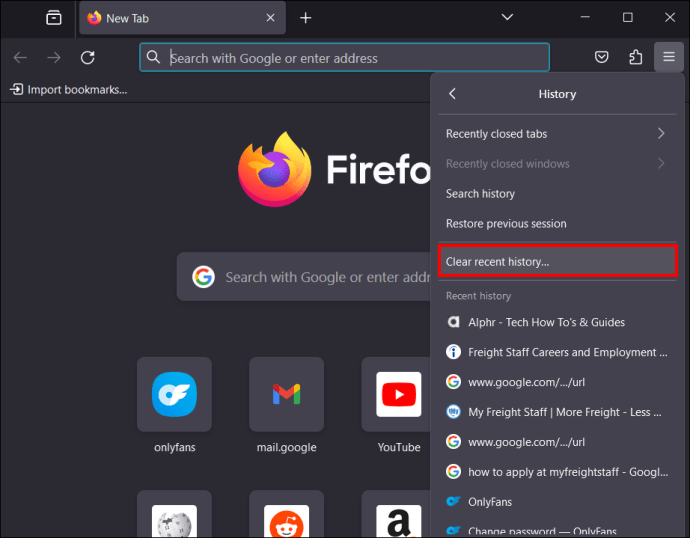Select Restore previous session

557,223
